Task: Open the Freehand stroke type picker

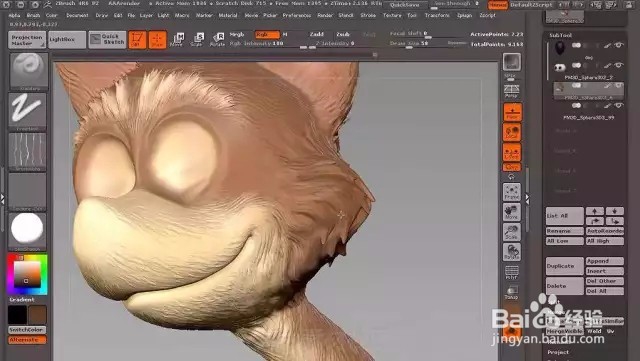Action: pyautogui.click(x=27, y=111)
